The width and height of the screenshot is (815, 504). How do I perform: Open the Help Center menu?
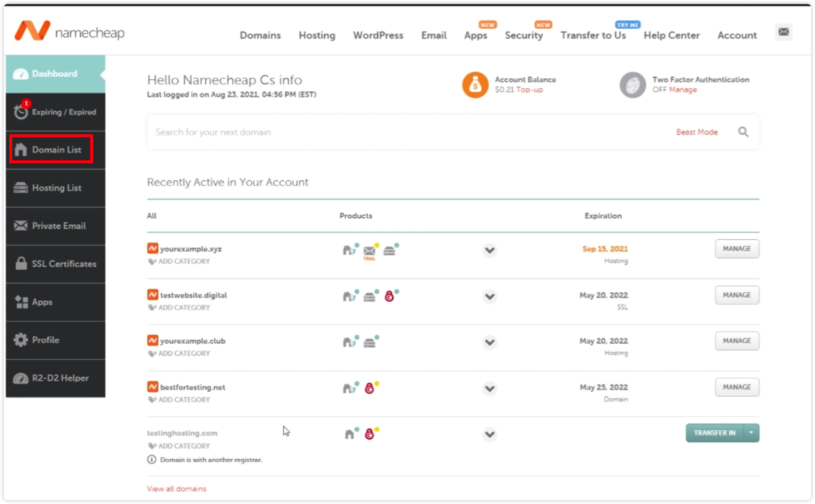click(671, 35)
